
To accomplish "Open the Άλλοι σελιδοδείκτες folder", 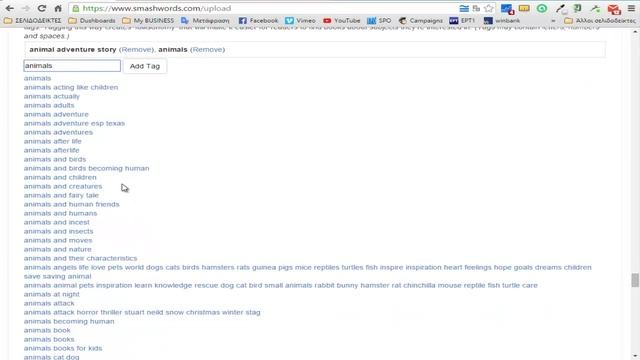I will 600,20.
